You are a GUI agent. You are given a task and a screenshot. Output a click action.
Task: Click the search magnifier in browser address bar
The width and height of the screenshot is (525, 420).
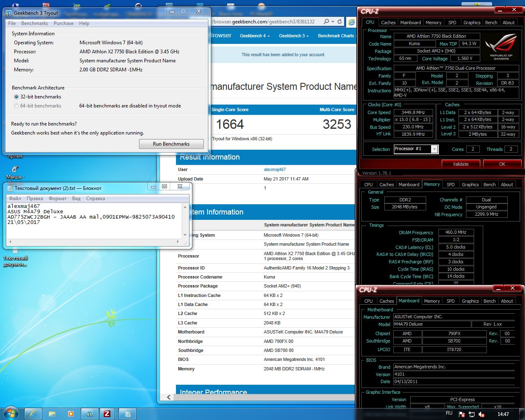click(x=326, y=22)
